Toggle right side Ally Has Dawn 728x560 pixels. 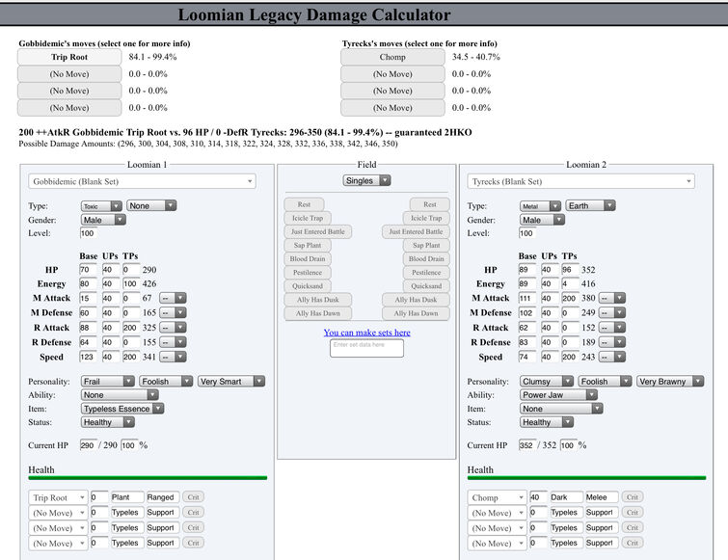click(416, 313)
